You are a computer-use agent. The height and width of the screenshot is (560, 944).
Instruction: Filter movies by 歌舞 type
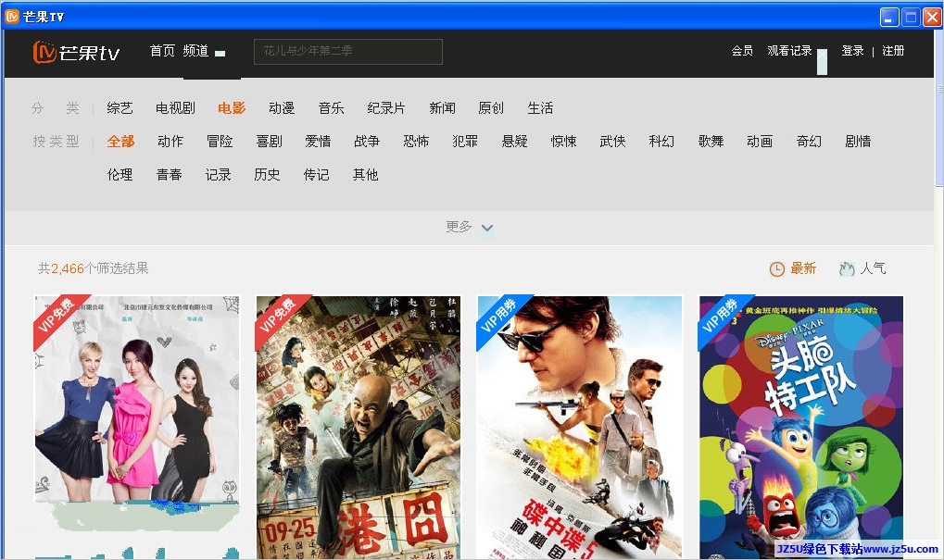[711, 142]
